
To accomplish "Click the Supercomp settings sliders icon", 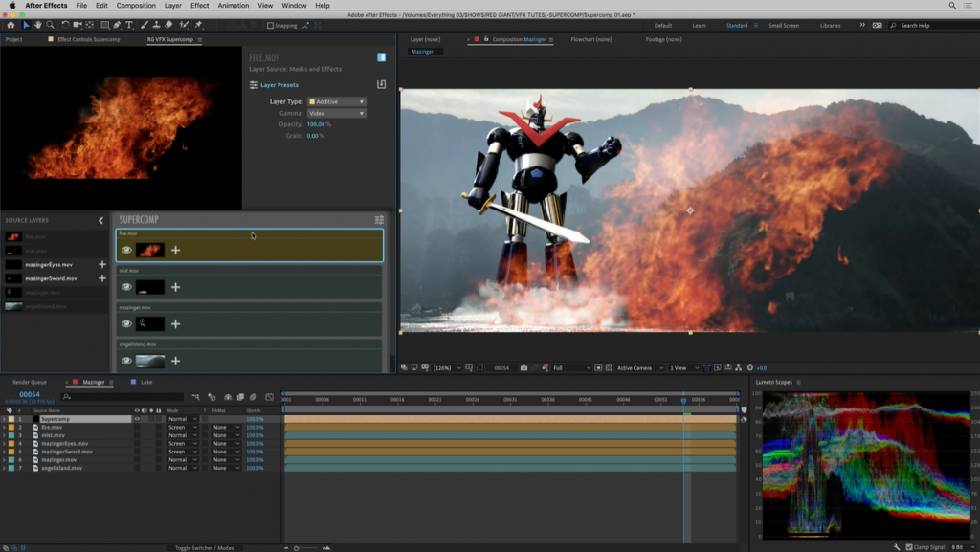I will coord(379,220).
